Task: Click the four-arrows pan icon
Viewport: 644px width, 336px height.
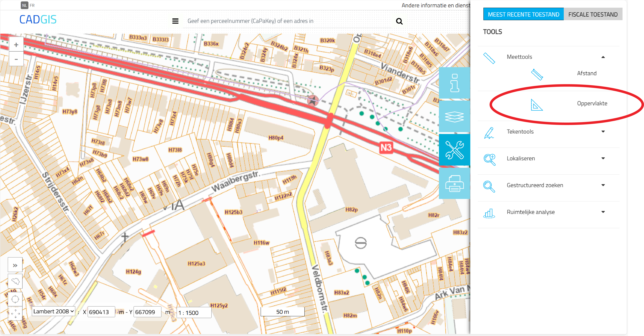Action: click(15, 313)
